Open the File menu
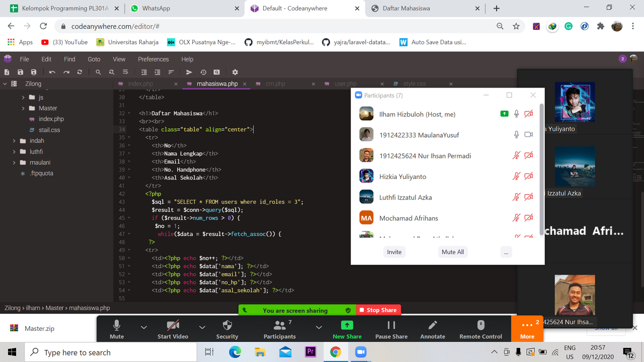 point(24,59)
